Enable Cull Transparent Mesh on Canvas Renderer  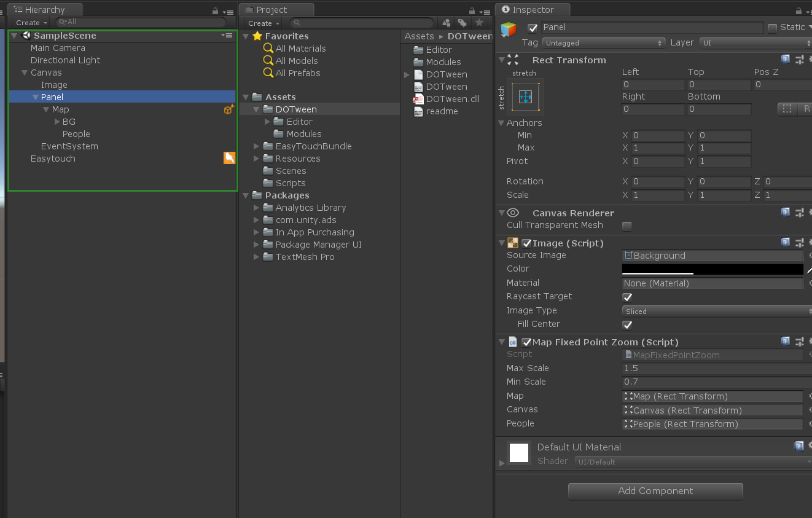(627, 226)
